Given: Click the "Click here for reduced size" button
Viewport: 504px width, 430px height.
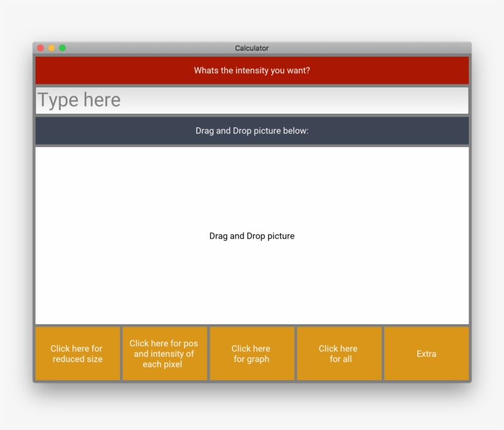Looking at the screenshot, I should coord(77,354).
